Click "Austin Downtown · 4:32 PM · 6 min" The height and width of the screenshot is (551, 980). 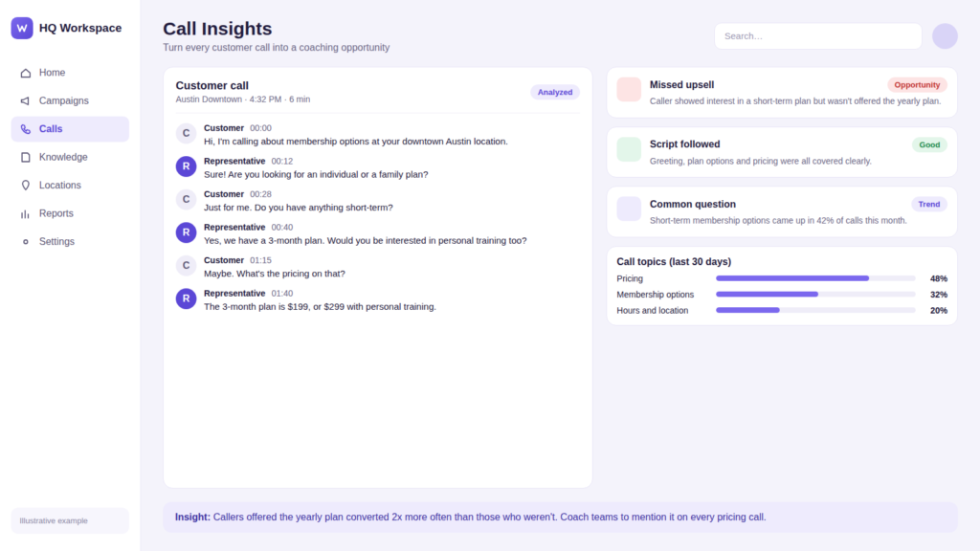pos(242,99)
